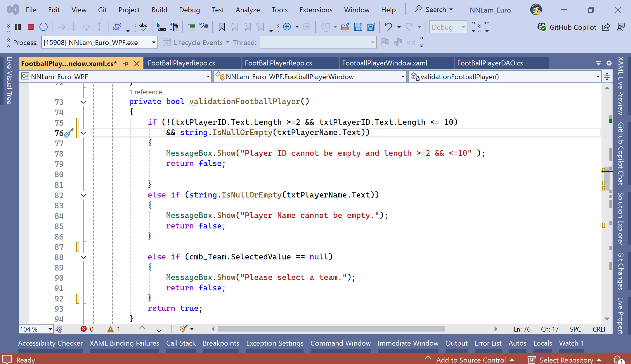The width and height of the screenshot is (631, 364).
Task: Open Live Visual Tree side panel
Action: tap(9, 81)
